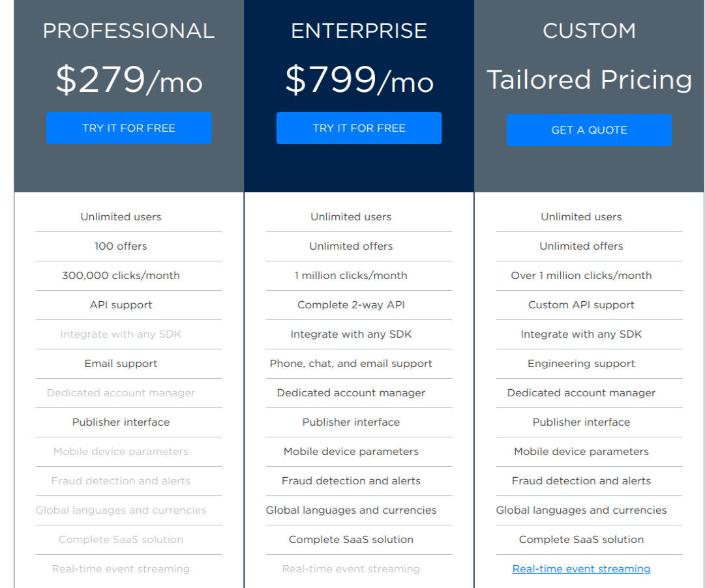Open the Real-time event streaming link
Image resolution: width=705 pixels, height=588 pixels.
click(580, 568)
